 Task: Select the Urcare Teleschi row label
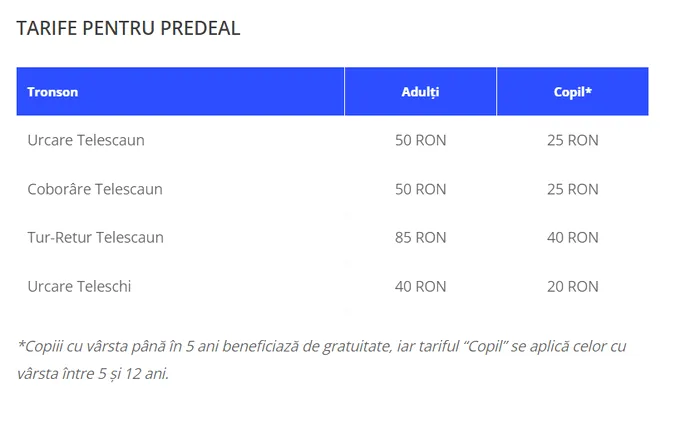click(79, 286)
